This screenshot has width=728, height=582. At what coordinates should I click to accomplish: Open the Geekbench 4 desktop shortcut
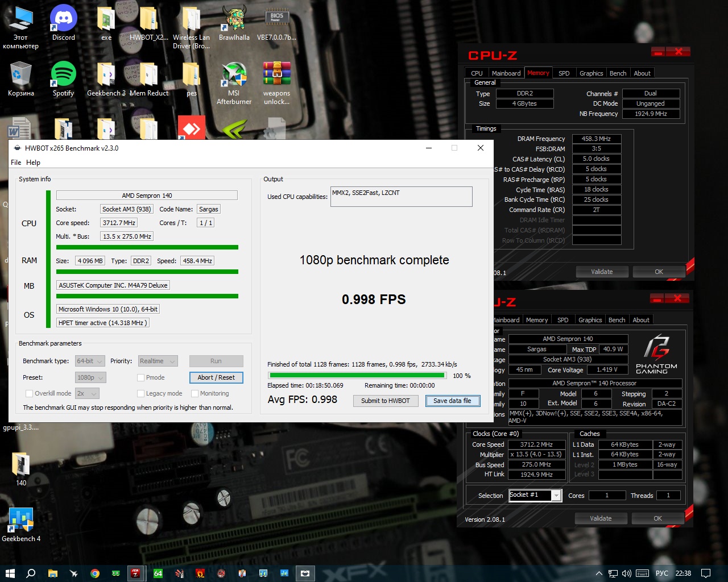[21, 524]
